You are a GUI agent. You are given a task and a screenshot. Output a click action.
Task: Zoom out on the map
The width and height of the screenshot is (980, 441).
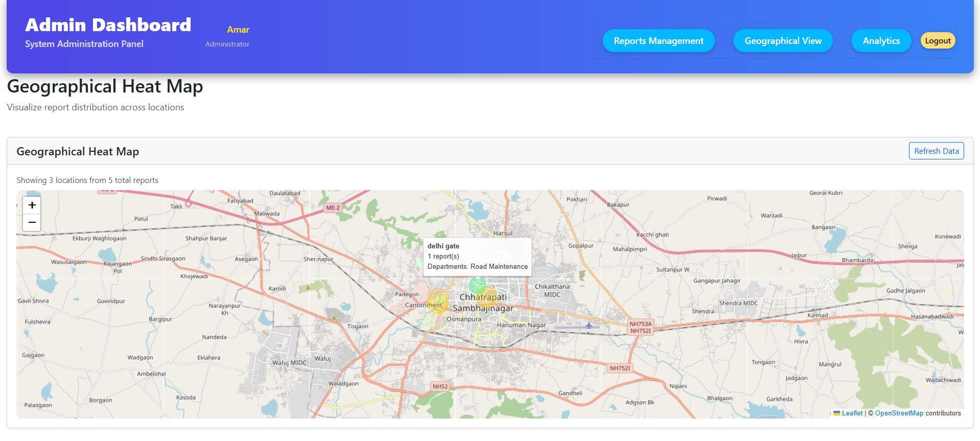click(x=32, y=223)
